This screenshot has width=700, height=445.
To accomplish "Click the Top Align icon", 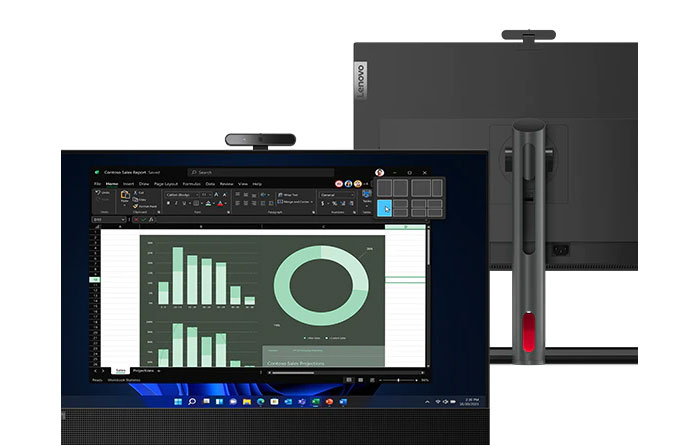I will click(x=238, y=194).
